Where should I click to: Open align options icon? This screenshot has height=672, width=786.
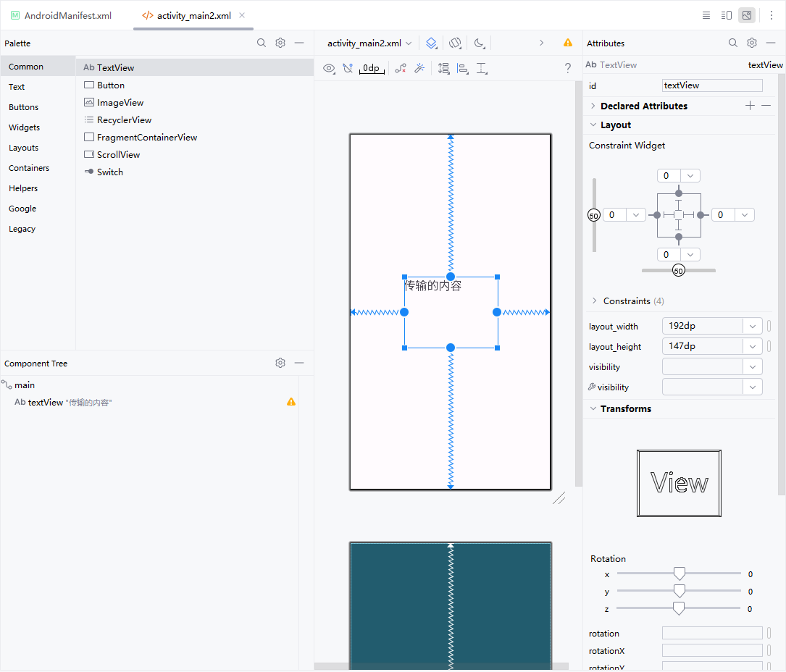tap(463, 68)
